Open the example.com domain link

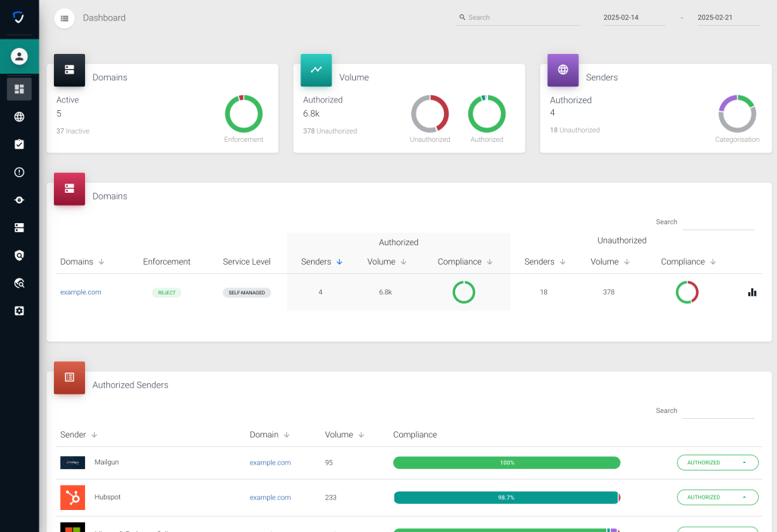80,291
